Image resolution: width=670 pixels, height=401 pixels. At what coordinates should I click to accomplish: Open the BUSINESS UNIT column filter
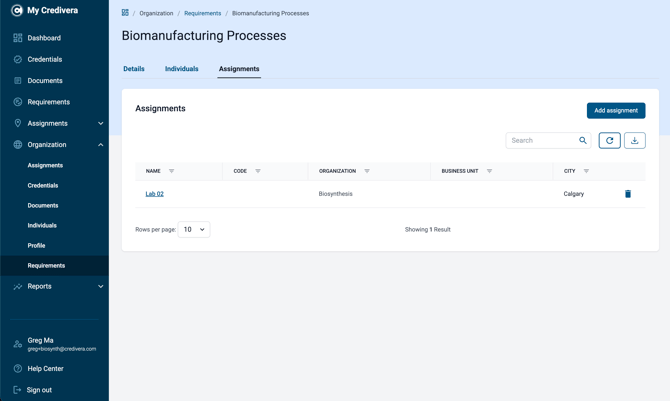coord(489,171)
